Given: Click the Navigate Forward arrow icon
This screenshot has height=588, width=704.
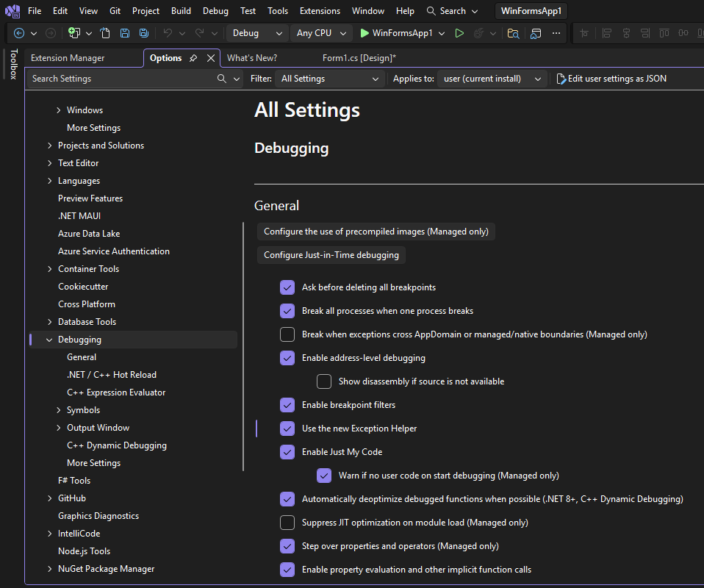Looking at the screenshot, I should (51, 33).
